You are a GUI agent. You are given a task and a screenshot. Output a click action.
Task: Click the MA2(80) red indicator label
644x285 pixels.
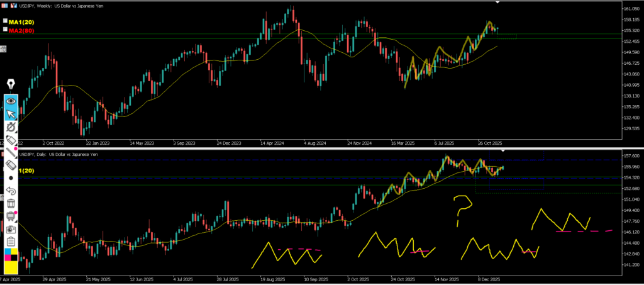[21, 30]
